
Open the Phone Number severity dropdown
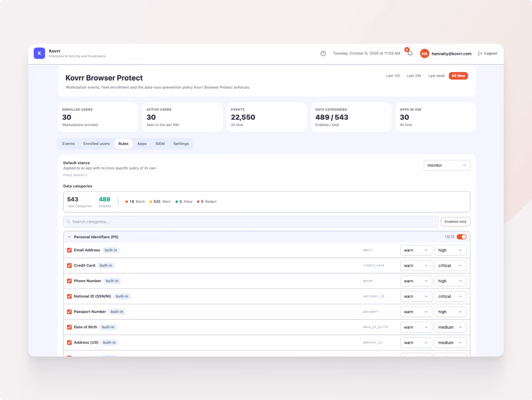tap(450, 281)
